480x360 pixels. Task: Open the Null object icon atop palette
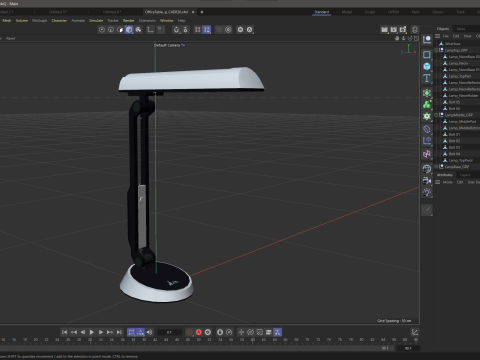427,40
